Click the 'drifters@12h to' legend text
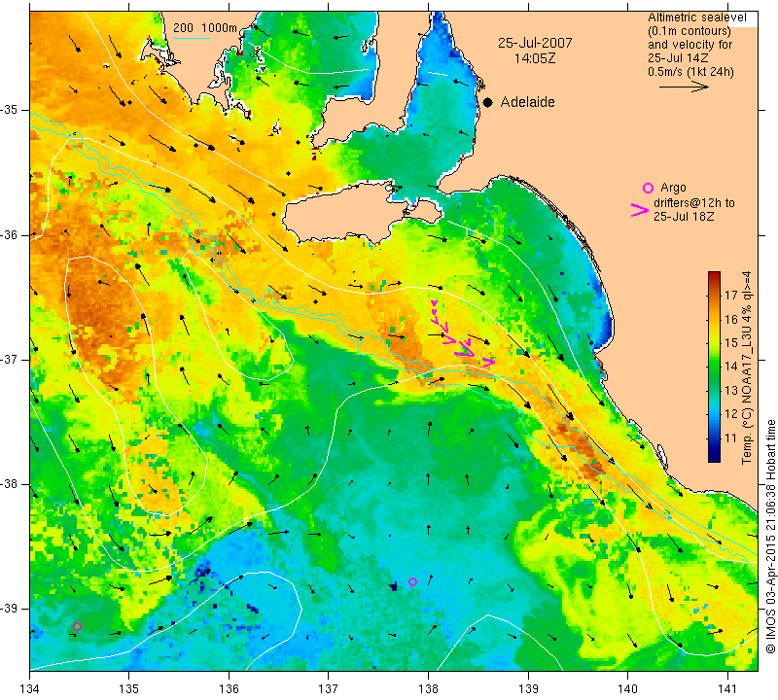Viewport: 778px width, 700px height. [694, 203]
